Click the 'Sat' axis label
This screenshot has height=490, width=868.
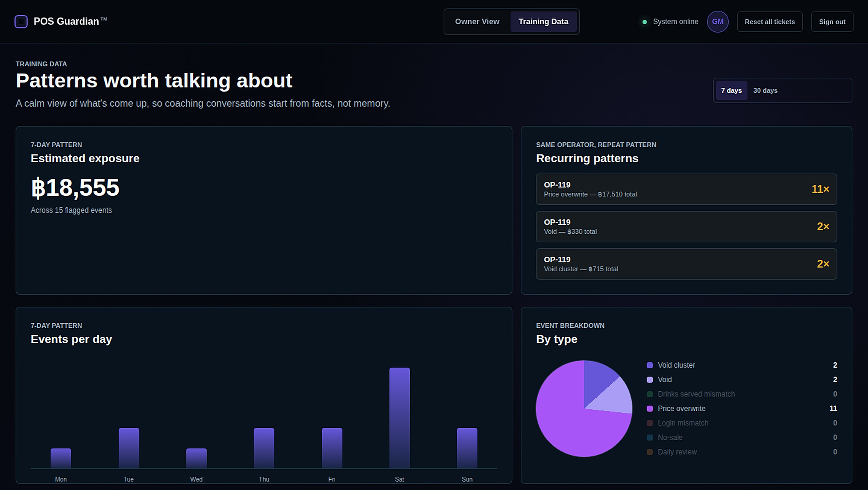click(399, 479)
